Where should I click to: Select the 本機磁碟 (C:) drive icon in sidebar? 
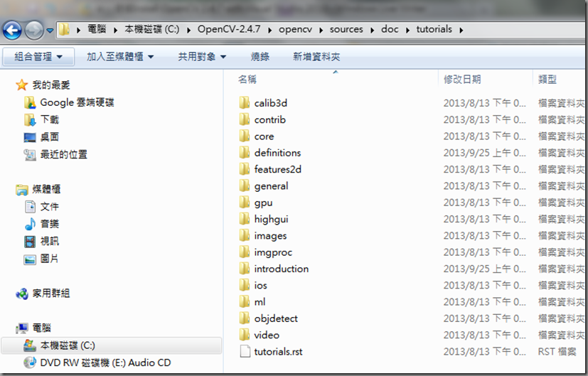pyautogui.click(x=30, y=345)
